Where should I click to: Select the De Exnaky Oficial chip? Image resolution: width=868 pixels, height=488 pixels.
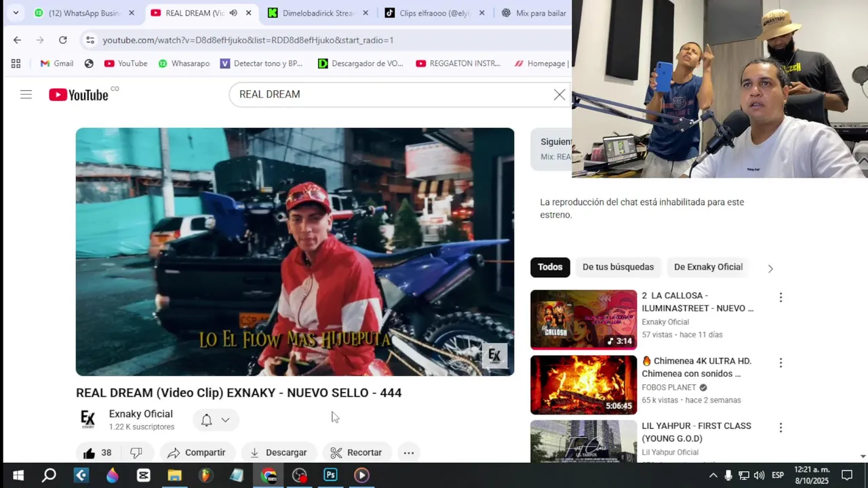(708, 267)
